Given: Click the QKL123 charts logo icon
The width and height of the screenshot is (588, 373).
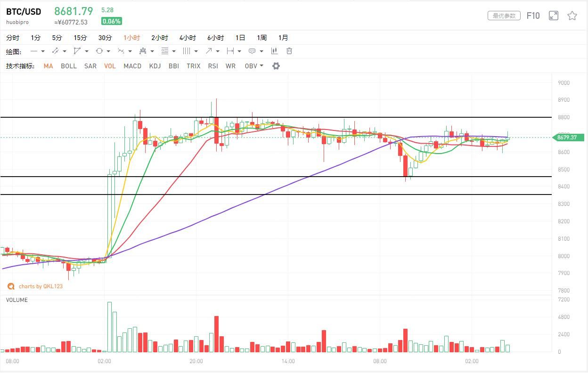Looking at the screenshot, I should coord(10,286).
